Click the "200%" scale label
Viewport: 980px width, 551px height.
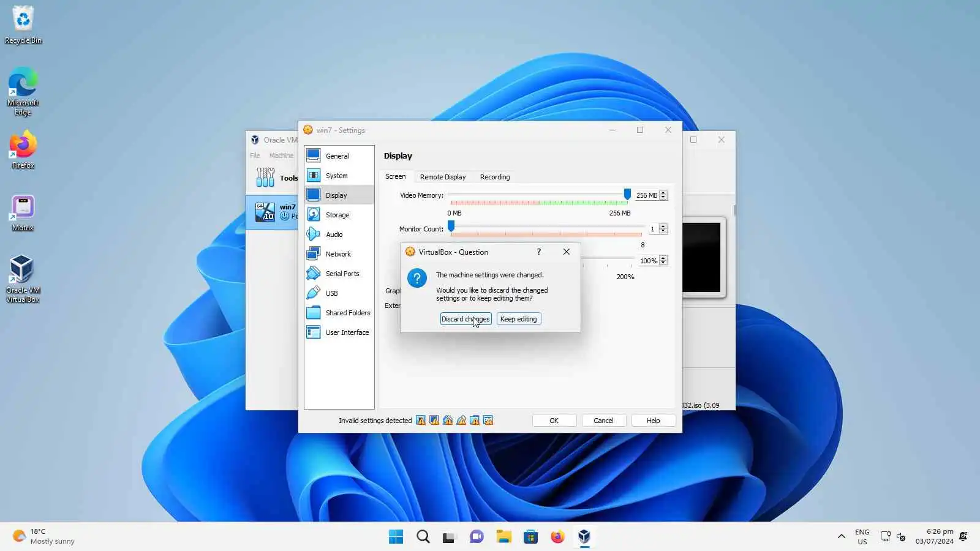(625, 277)
